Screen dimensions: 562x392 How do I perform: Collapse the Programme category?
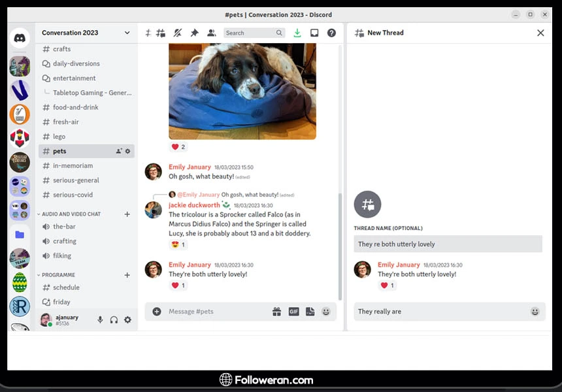pos(58,275)
